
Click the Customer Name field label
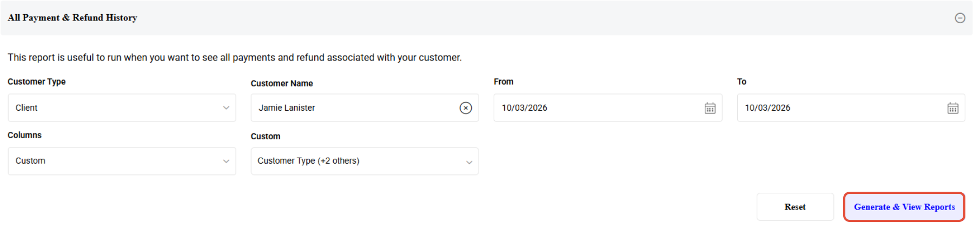click(282, 83)
